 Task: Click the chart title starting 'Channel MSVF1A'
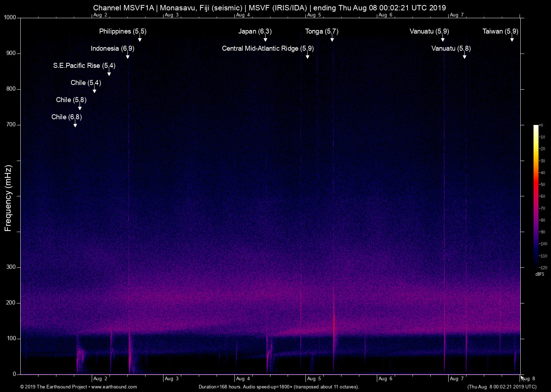click(x=269, y=7)
